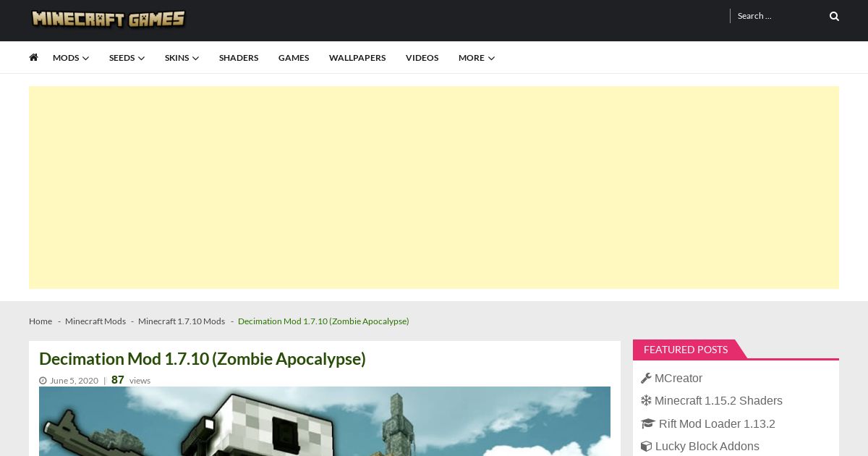This screenshot has height=456, width=868.
Task: Click the FEATURED POSTS heading tab
Action: point(686,350)
